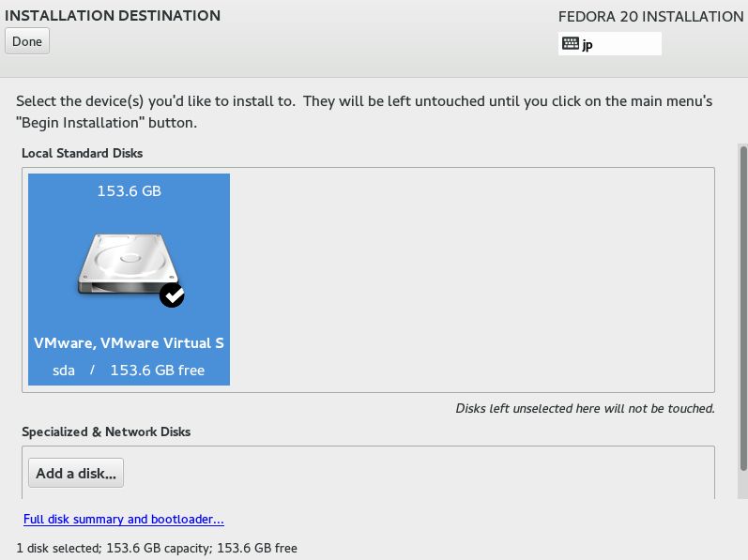The height and width of the screenshot is (560, 748).
Task: Click the 153.6 GB free text on disk
Action: [x=158, y=371]
